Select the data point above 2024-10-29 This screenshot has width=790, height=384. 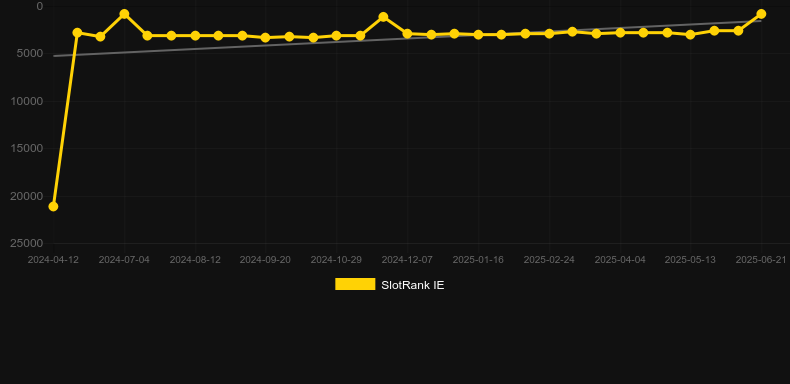point(336,36)
